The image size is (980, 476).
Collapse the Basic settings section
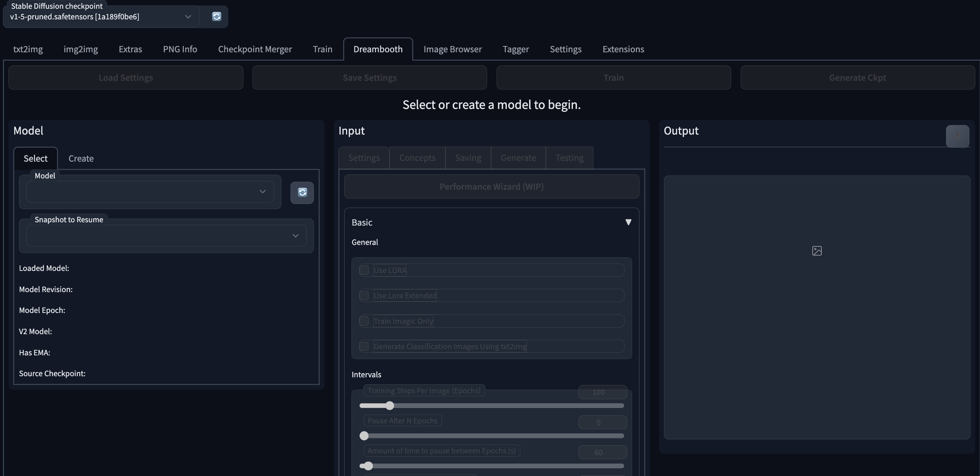(628, 222)
